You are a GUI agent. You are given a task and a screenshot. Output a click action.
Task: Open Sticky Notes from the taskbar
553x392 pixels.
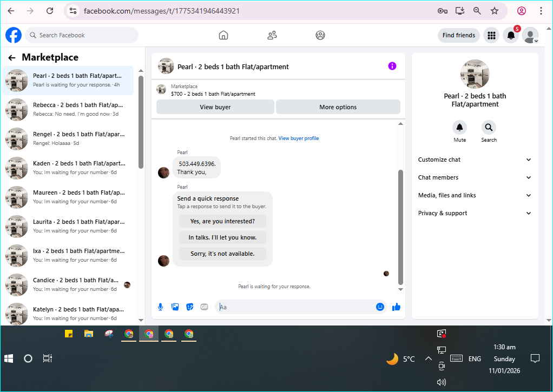point(69,334)
